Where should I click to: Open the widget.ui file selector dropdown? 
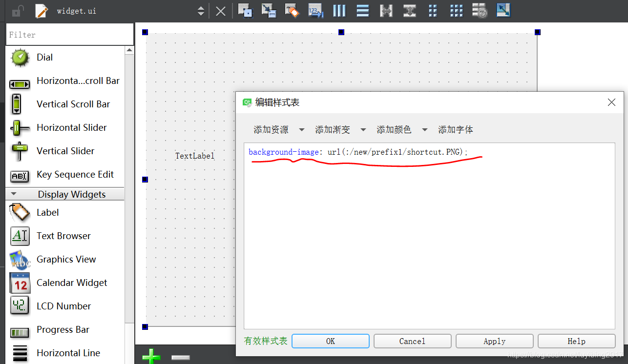[x=201, y=11]
